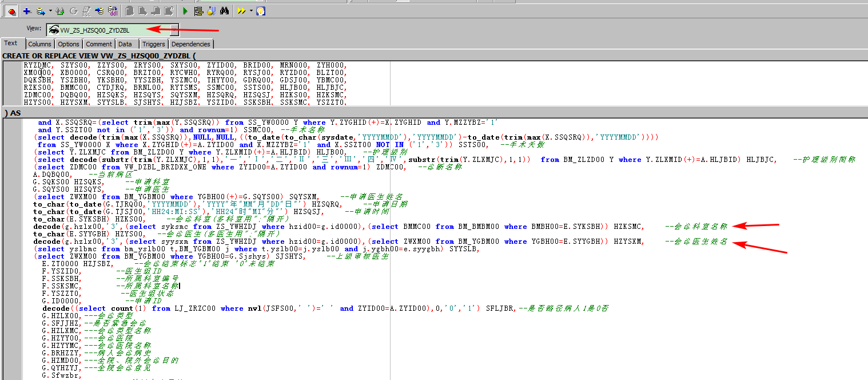
Task: Click the purple ddl icon
Action: [x=113, y=11]
